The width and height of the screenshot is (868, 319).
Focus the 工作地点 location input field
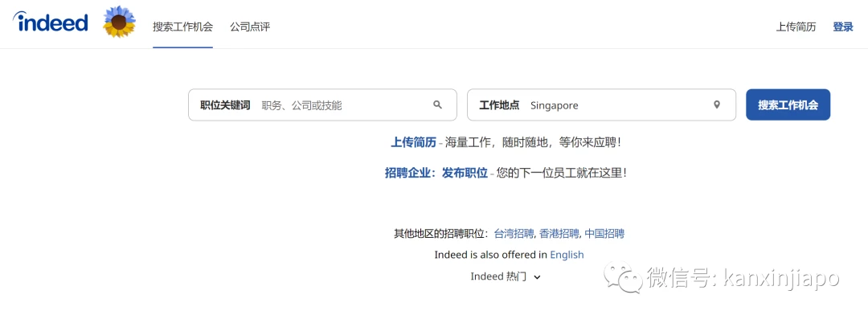coord(602,104)
